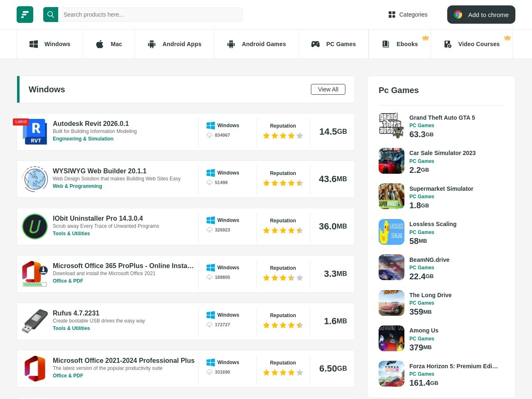Click the star rating for Autodesk Revit

tap(283, 135)
